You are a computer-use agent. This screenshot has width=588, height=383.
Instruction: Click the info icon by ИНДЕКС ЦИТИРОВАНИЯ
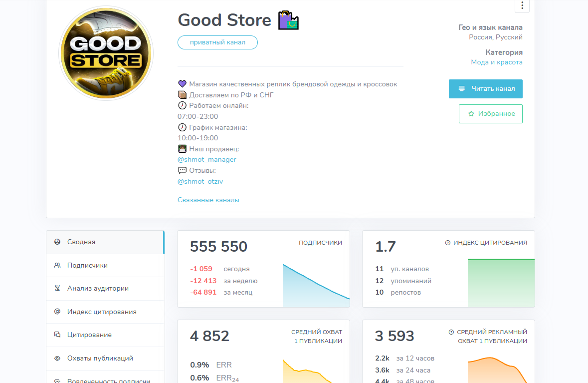point(447,243)
